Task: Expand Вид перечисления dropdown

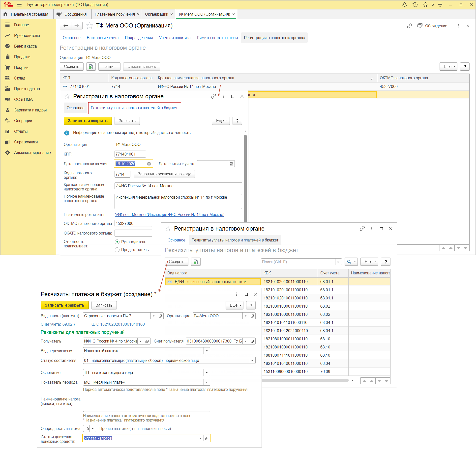Action: point(207,351)
